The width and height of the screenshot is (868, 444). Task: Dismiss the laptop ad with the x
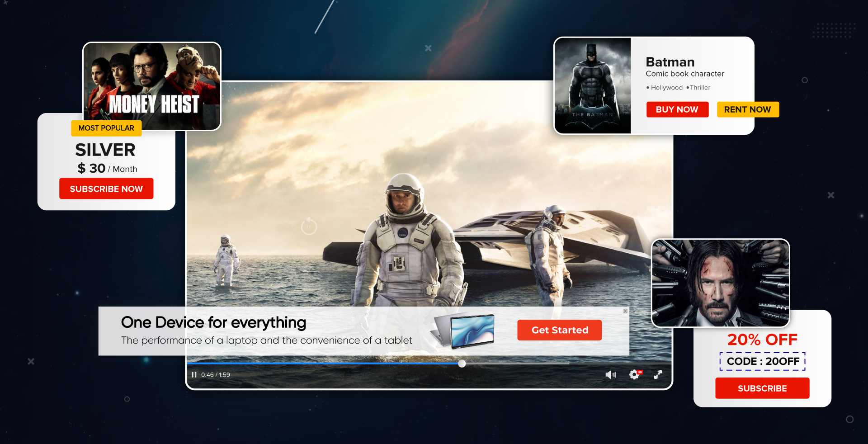click(x=625, y=311)
